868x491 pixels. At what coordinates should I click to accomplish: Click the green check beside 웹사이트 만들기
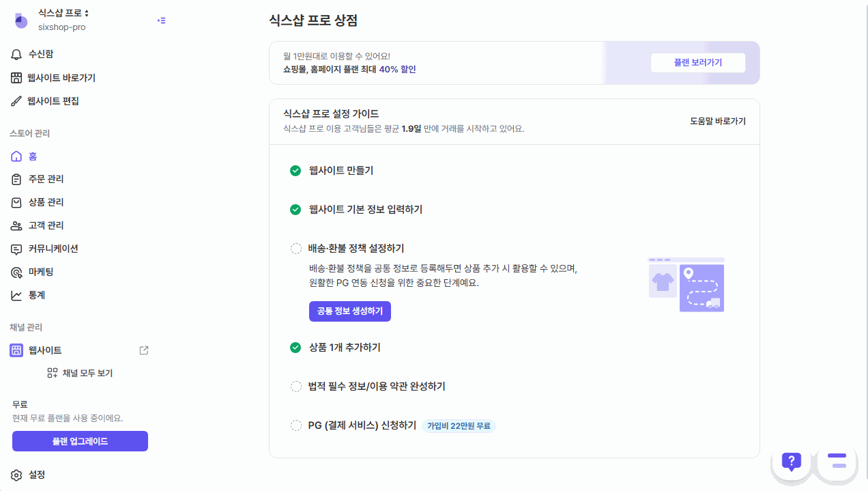pos(295,171)
